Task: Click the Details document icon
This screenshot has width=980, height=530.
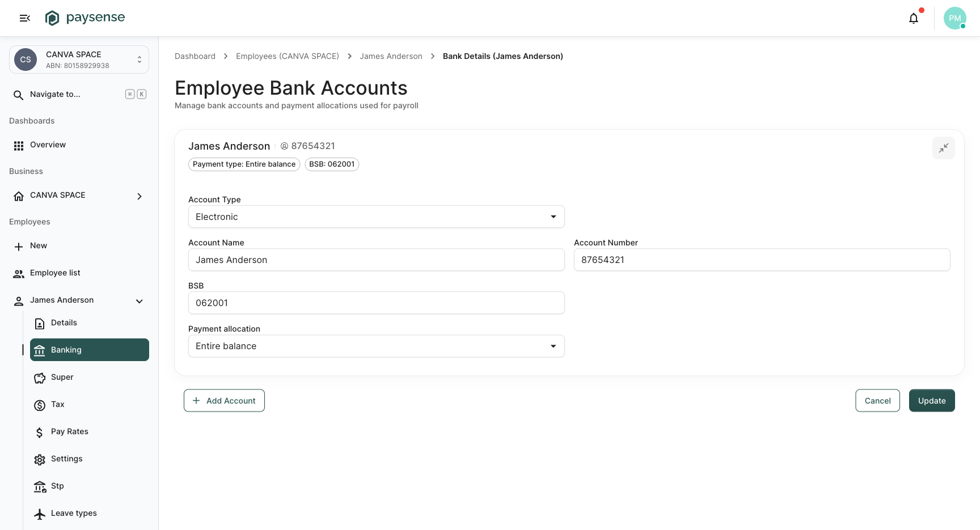Action: tap(40, 324)
